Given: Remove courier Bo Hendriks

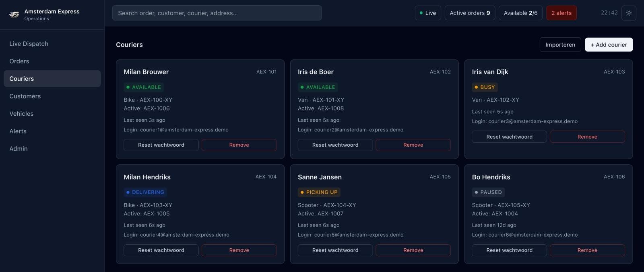Looking at the screenshot, I should [x=587, y=250].
